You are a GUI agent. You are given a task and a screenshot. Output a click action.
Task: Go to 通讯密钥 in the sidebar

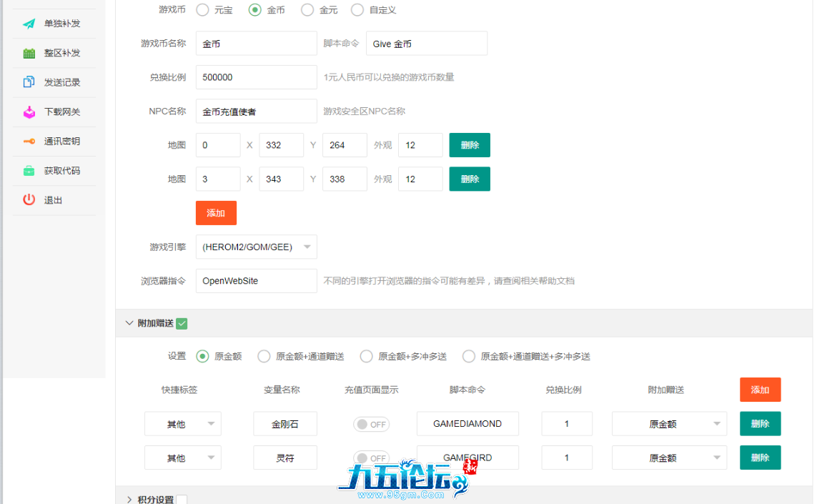pyautogui.click(x=62, y=142)
